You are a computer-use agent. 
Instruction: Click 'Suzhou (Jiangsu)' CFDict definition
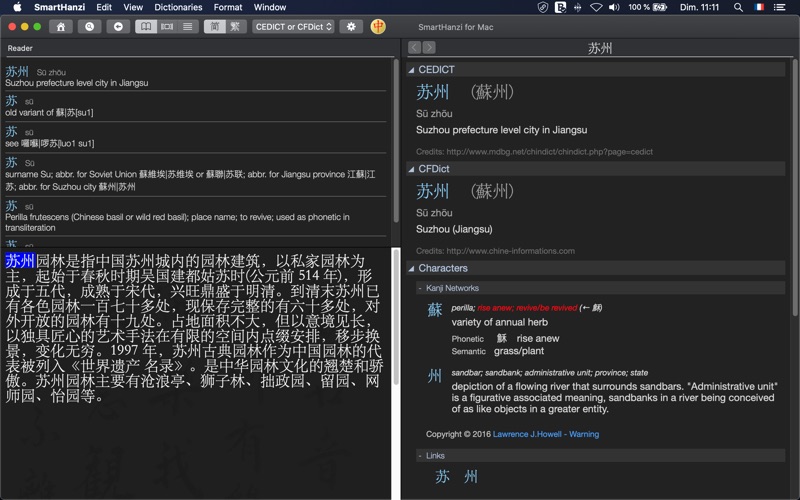(x=454, y=229)
